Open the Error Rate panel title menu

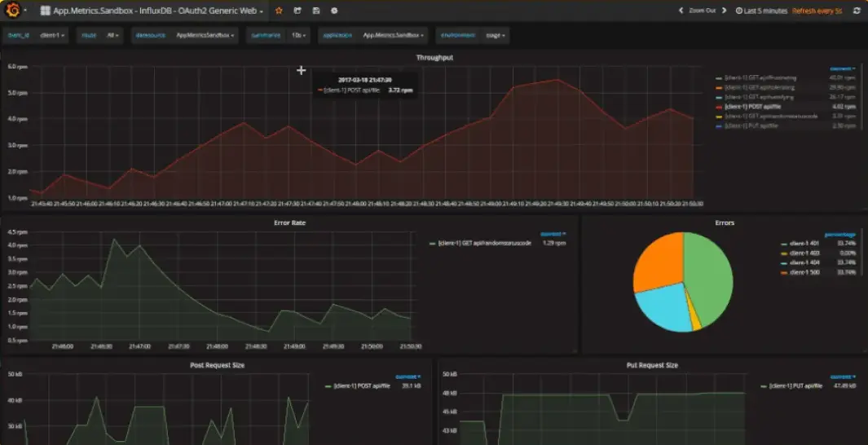point(289,223)
